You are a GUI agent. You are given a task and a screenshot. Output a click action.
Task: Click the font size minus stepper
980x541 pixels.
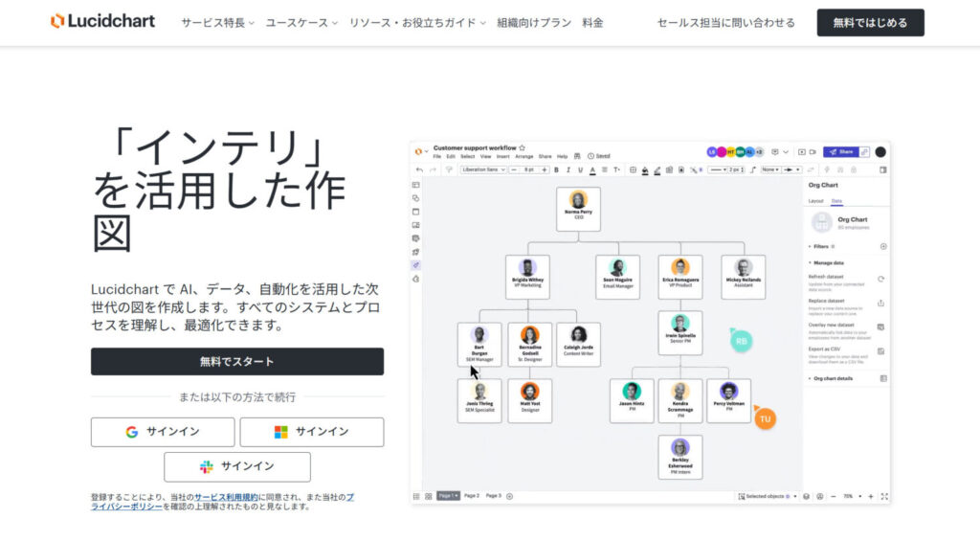tap(514, 169)
